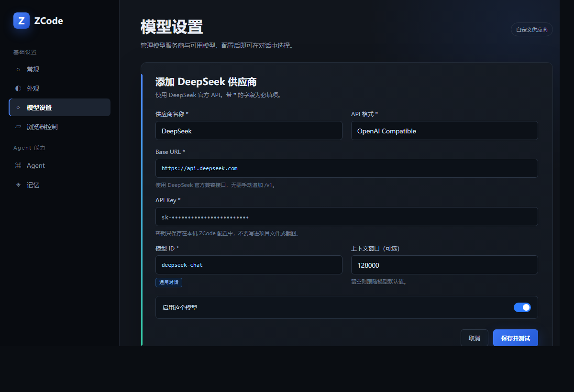
Task: Click the ZCode logo icon
Action: coord(22,21)
